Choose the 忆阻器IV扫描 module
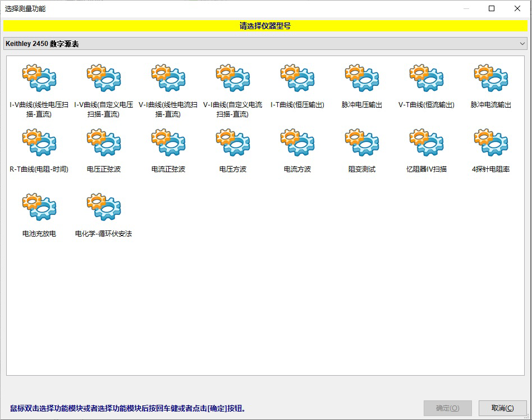 426,143
